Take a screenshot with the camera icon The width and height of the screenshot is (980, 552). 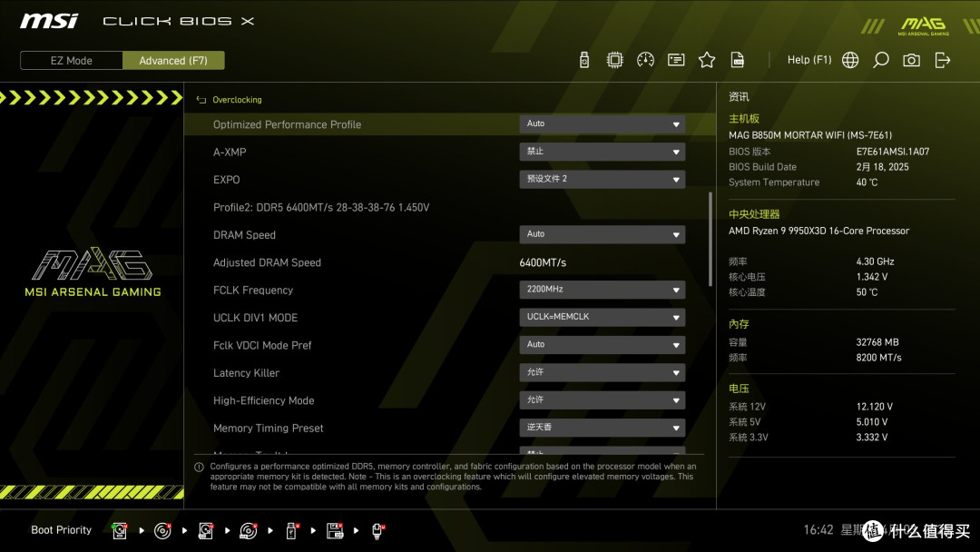911,60
